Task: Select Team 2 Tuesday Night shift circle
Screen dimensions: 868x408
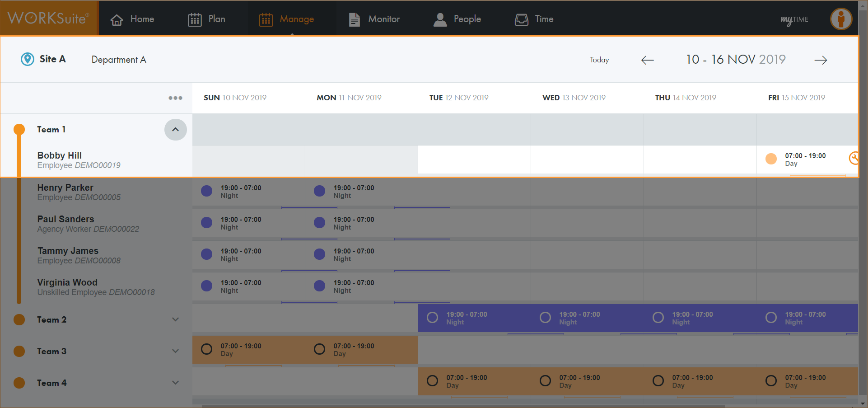Action: pyautogui.click(x=432, y=318)
